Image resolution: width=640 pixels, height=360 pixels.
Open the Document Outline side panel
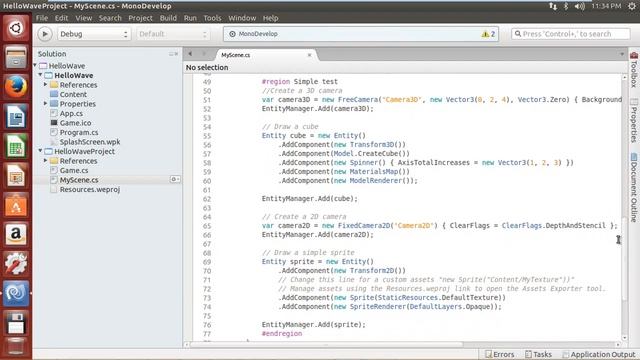tap(634, 187)
